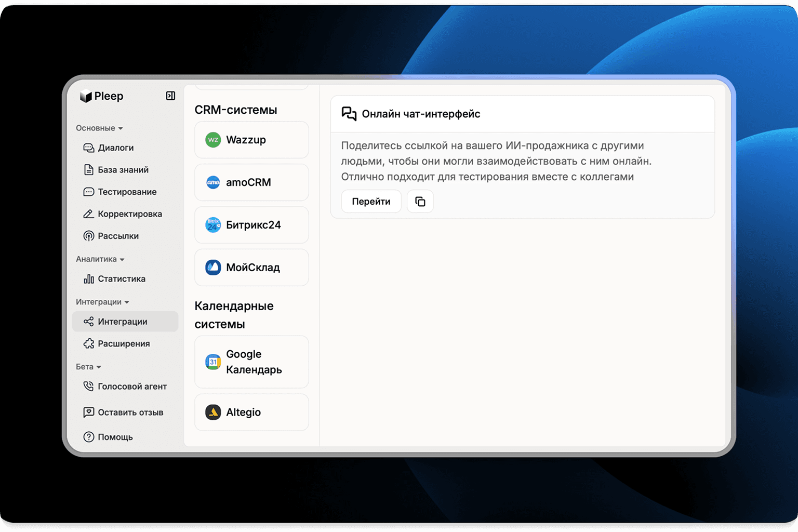Click the Pleep logo icon
Viewport: 798px width, 532px height.
tap(86, 97)
